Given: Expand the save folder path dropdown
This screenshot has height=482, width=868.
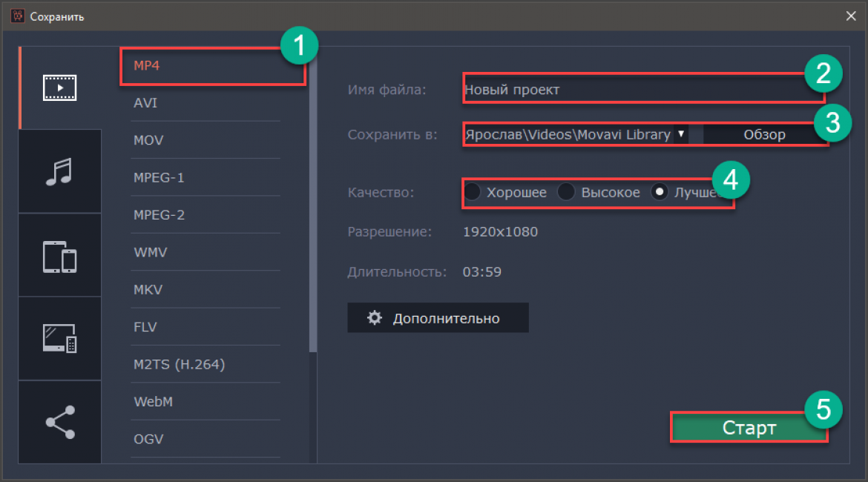Looking at the screenshot, I should click(x=680, y=134).
